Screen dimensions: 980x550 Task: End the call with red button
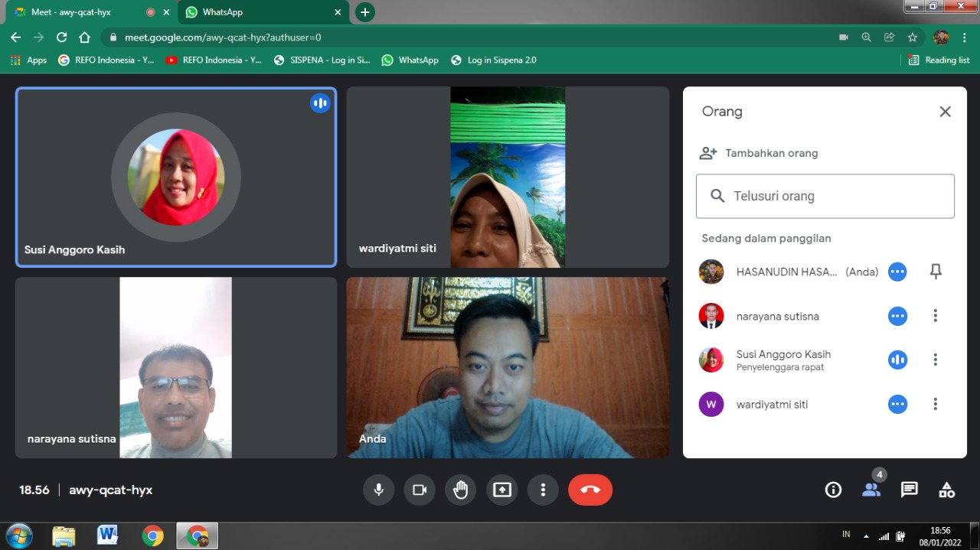[x=590, y=490]
